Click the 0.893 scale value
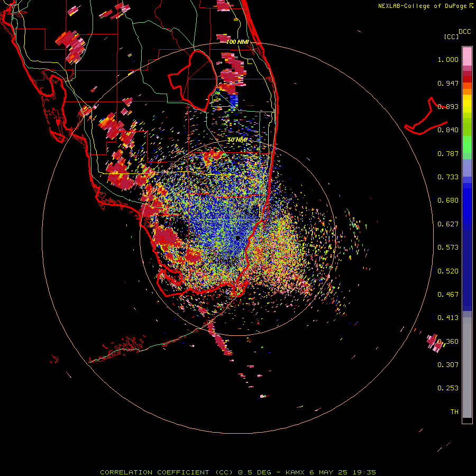This screenshot has width=476, height=476. pyautogui.click(x=448, y=106)
